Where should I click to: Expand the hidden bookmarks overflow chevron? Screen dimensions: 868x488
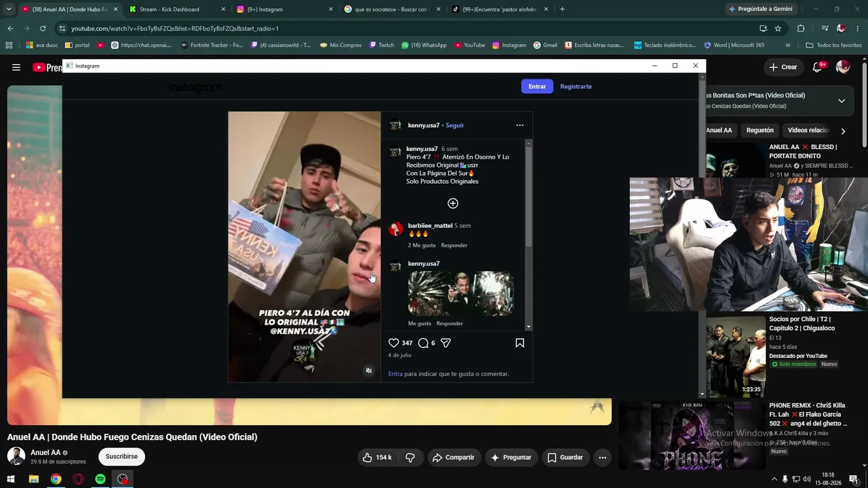(787, 45)
